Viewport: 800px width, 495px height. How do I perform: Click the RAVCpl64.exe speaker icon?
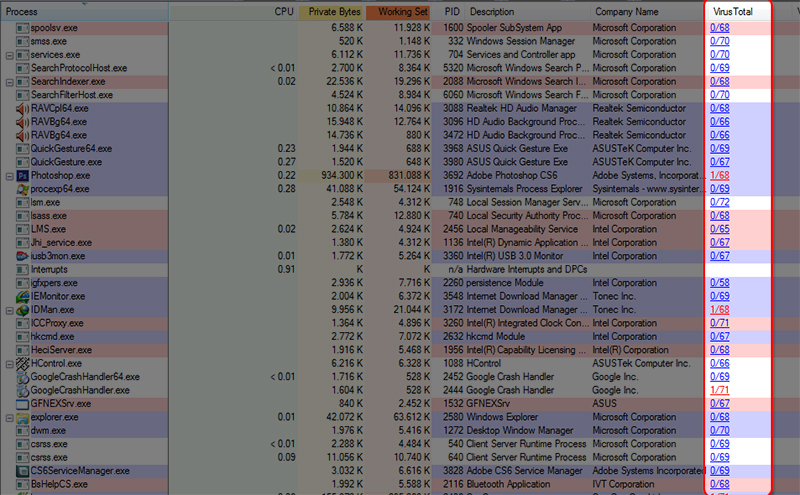pos(22,108)
